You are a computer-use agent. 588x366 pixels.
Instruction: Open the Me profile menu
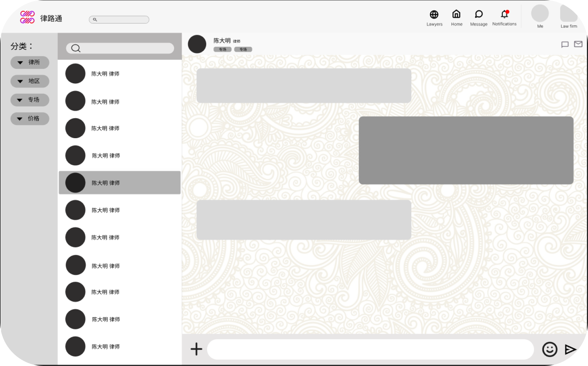(540, 14)
